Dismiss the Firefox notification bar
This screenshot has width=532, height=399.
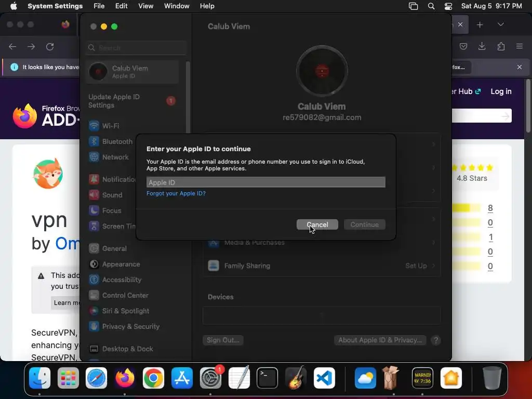(520, 67)
